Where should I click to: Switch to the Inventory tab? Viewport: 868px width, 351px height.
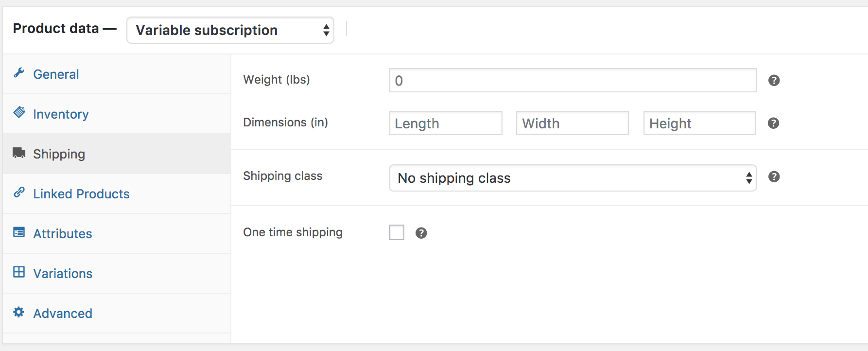click(x=60, y=114)
